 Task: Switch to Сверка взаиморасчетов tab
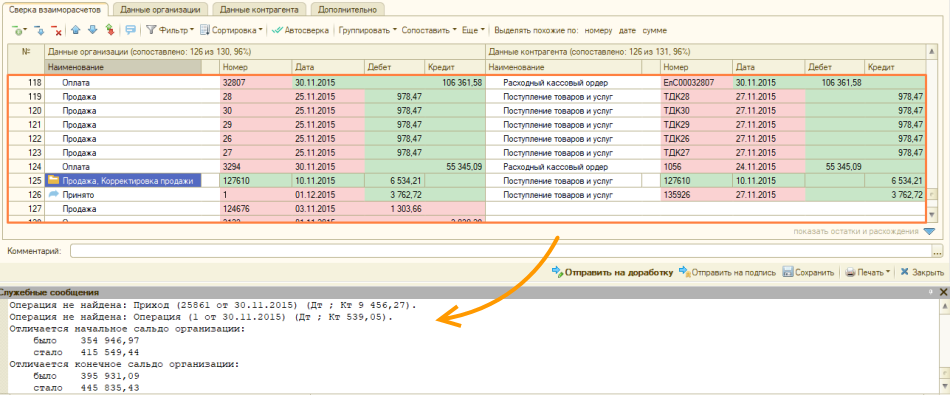coord(55,9)
